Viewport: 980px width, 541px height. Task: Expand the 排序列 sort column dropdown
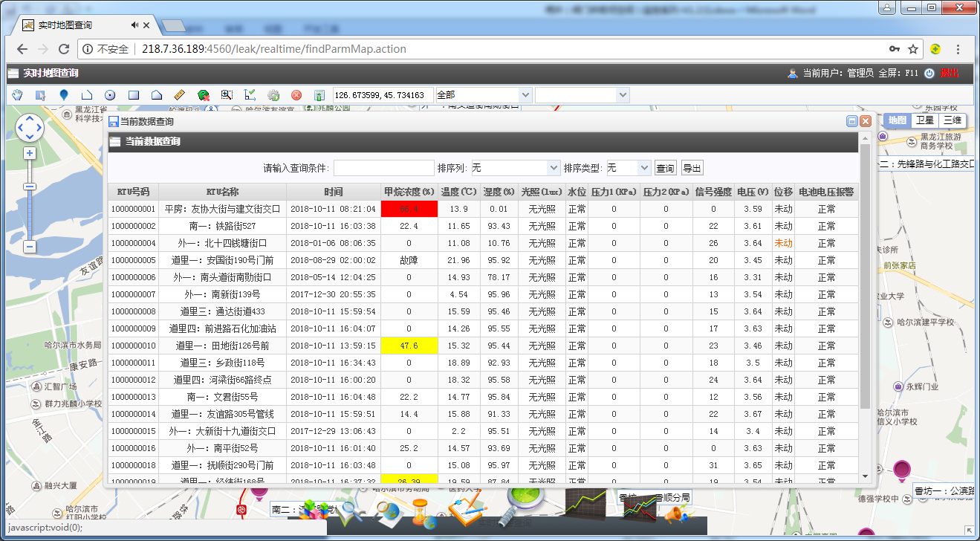515,168
